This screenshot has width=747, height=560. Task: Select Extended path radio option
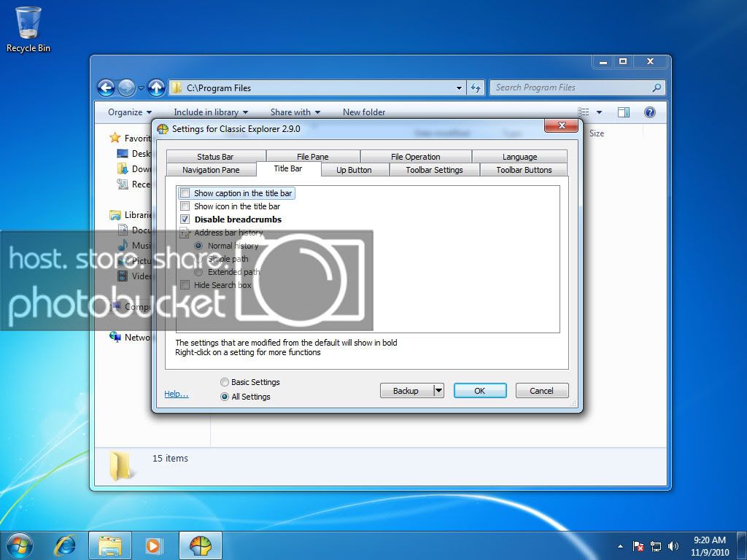(x=198, y=272)
